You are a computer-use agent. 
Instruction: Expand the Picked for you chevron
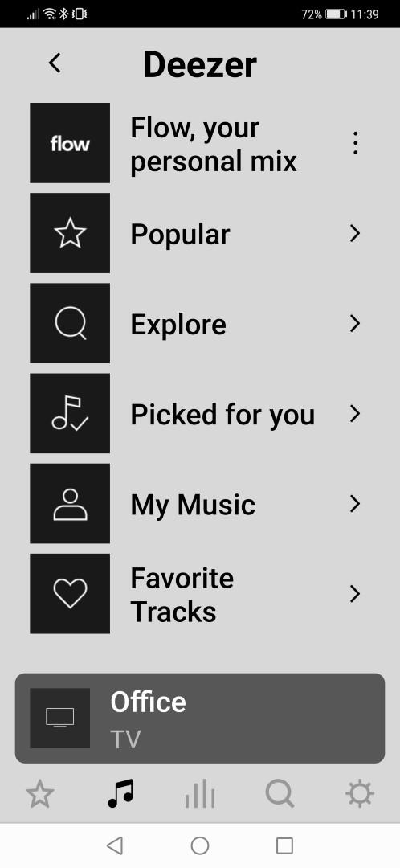coord(355,414)
